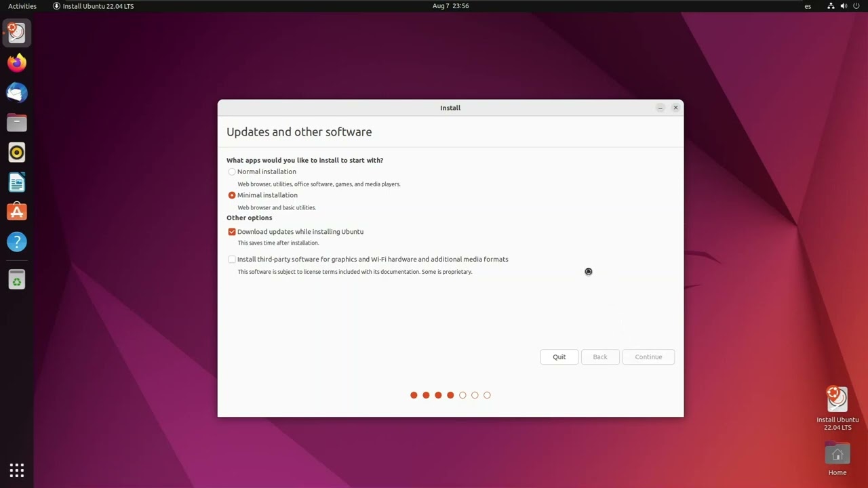
Task: Click the Back button
Action: (600, 357)
